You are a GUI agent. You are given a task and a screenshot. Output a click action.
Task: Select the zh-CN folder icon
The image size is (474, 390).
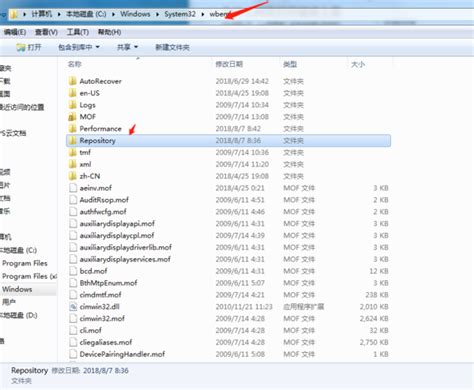(72, 176)
